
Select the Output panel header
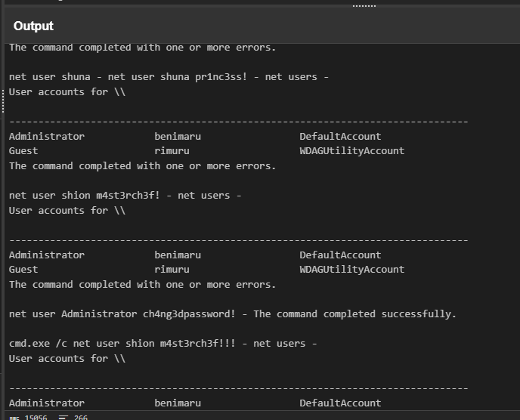33,26
